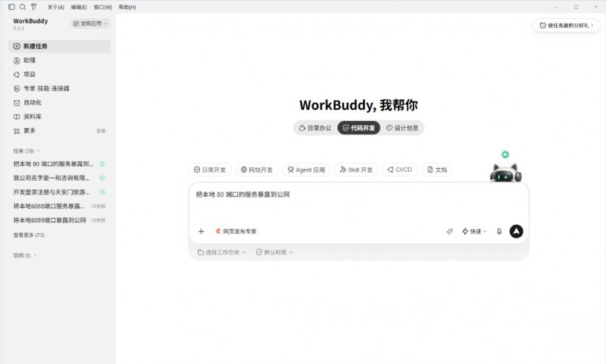
Task: Open task 将本地6089端口暴露到公网
Action: click(x=49, y=220)
